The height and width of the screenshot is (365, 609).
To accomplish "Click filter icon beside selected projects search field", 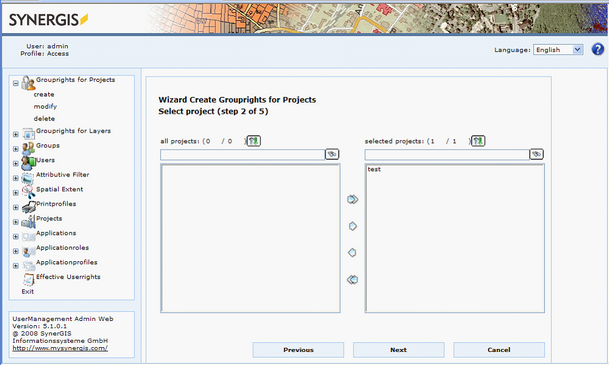I will click(536, 154).
